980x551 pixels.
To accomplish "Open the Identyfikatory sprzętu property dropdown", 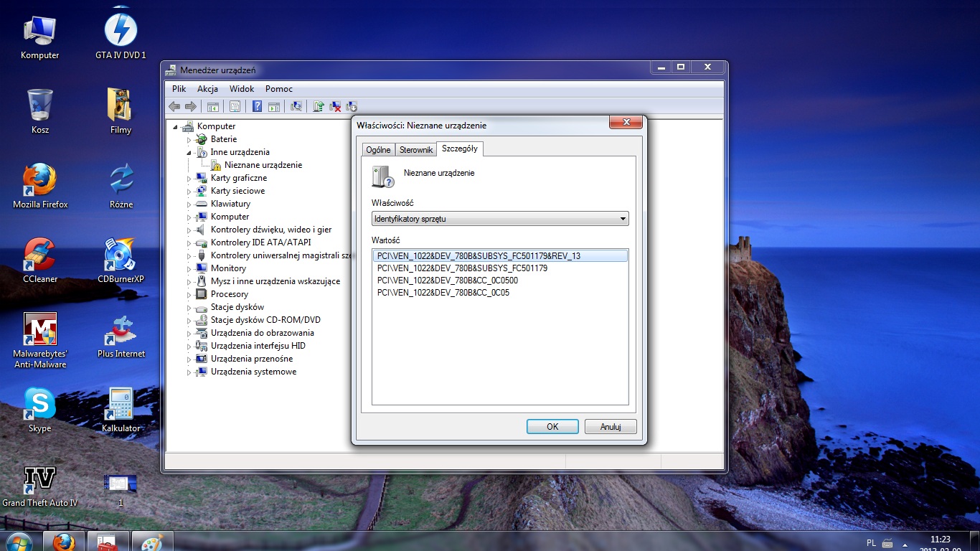I will (500, 219).
